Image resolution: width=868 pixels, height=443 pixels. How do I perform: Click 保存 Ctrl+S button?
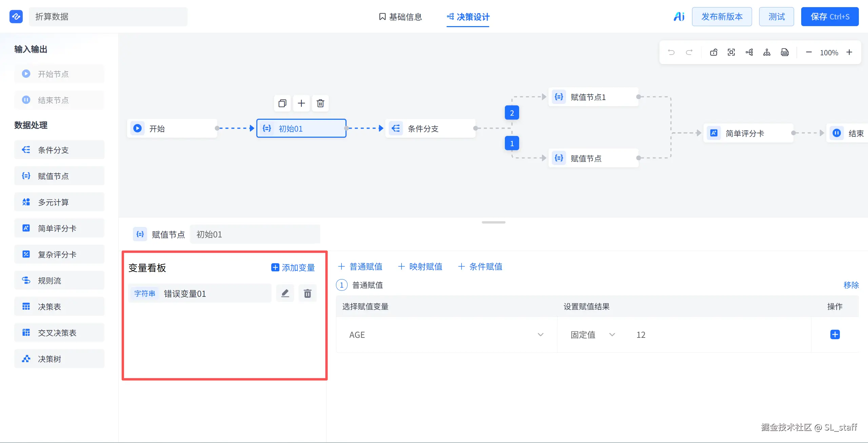pyautogui.click(x=830, y=17)
